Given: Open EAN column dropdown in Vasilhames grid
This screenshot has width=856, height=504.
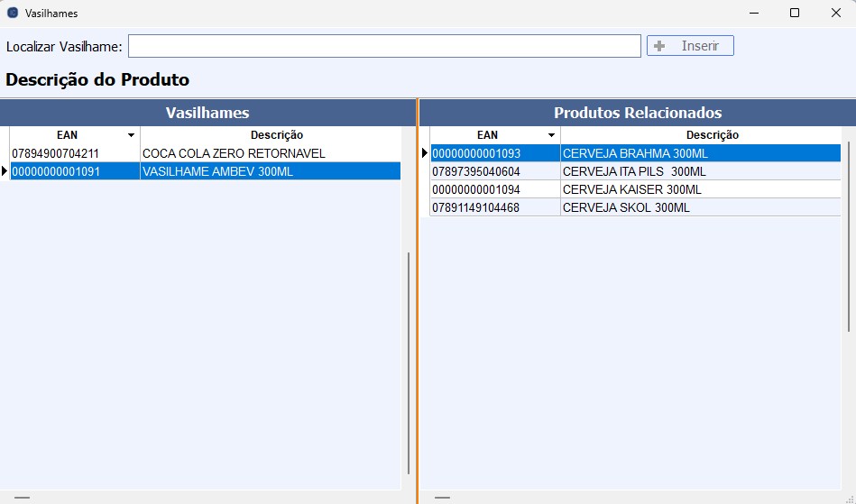Looking at the screenshot, I should coord(131,134).
